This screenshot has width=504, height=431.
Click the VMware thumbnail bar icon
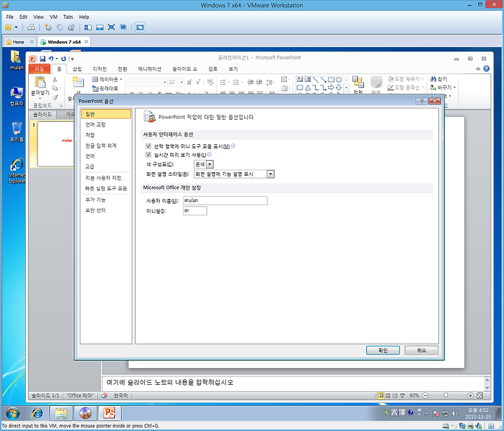point(99,27)
